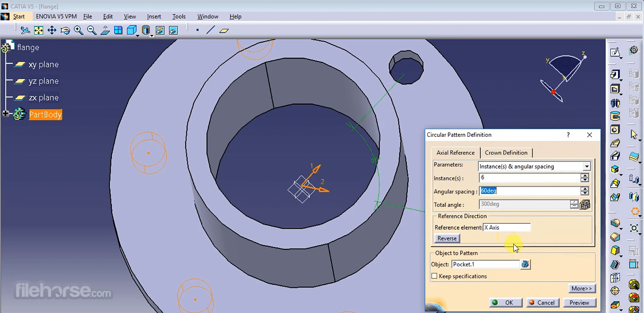Expand the PartBody tree node
The image size is (644, 313).
[5, 114]
